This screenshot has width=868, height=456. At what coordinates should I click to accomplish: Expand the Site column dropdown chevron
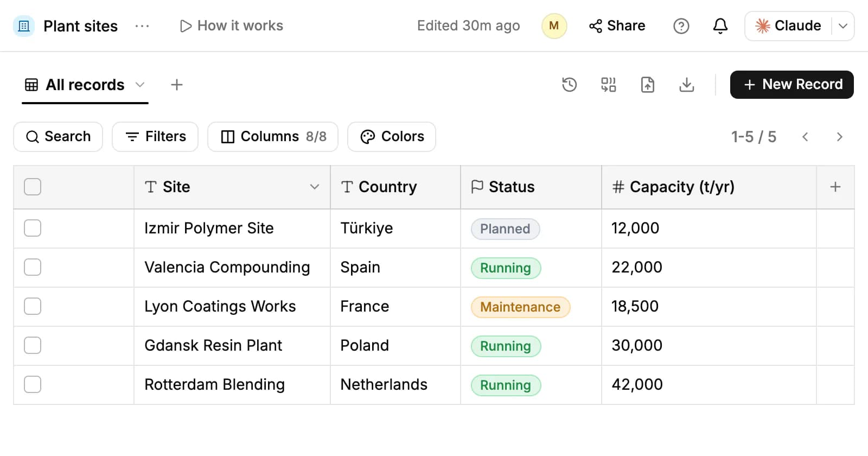click(314, 187)
